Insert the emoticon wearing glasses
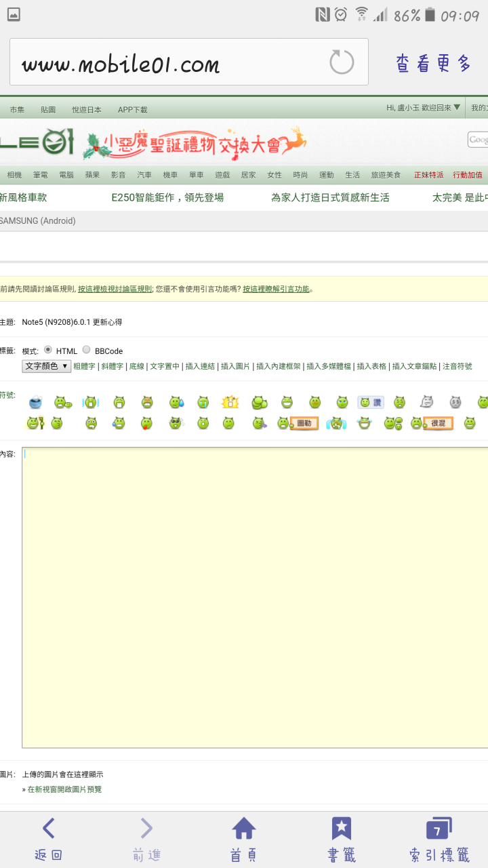The height and width of the screenshot is (868, 488). tap(176, 423)
